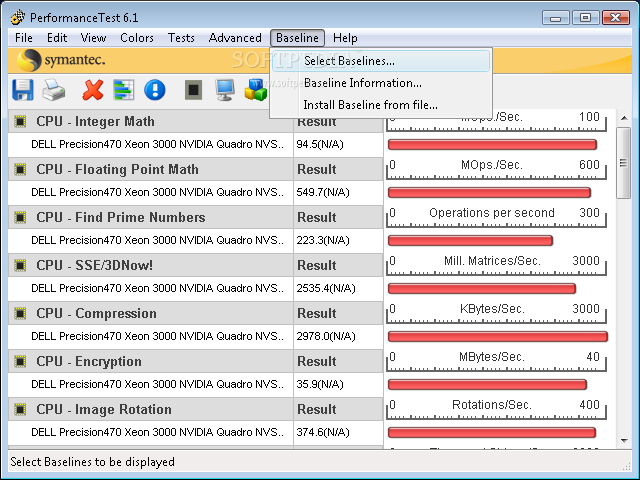Click the Operations per second scale label

(492, 213)
